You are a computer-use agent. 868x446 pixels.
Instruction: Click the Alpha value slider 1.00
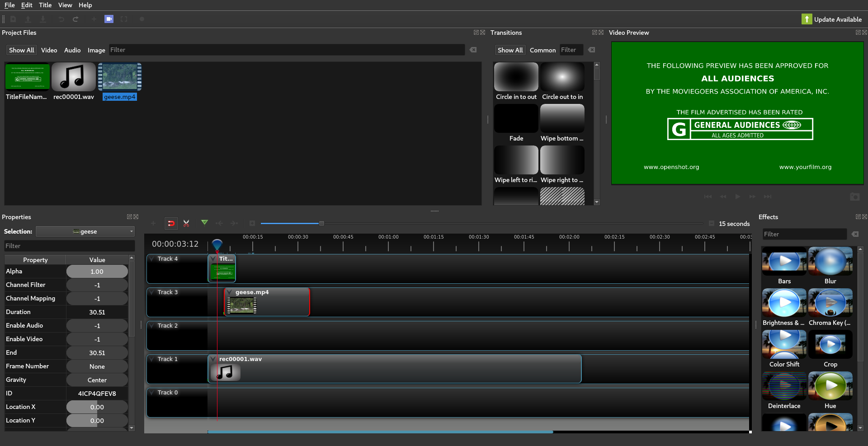97,272
